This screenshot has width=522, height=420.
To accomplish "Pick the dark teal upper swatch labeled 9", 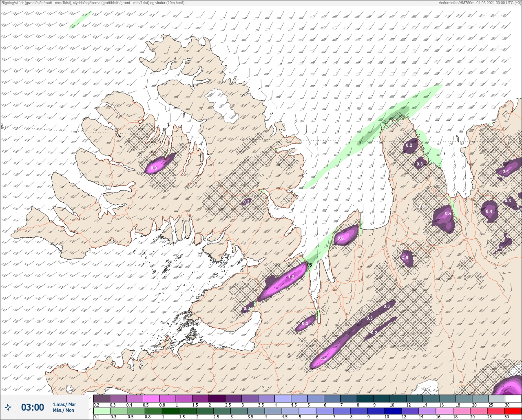I will point(381,398).
